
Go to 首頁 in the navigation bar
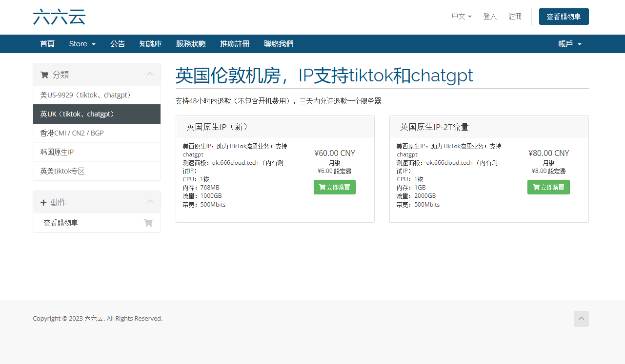47,44
